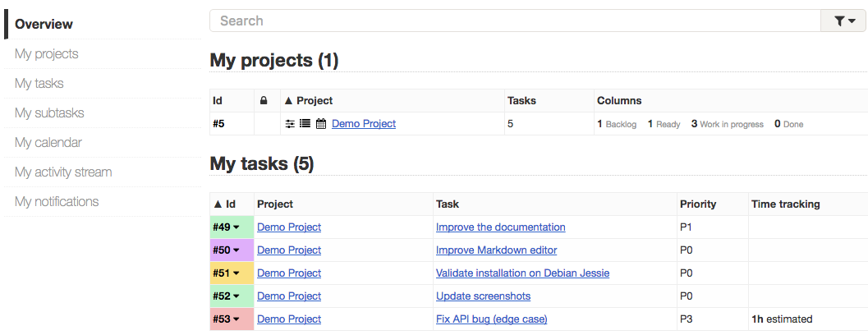Focus the Search input field
Viewport: 868px width, 335px height.
tap(515, 21)
